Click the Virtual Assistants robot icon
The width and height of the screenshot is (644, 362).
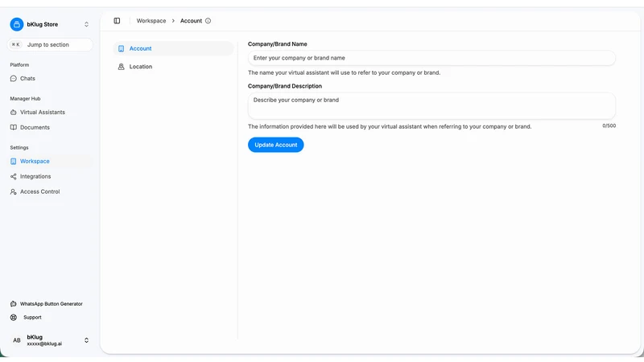pos(14,112)
